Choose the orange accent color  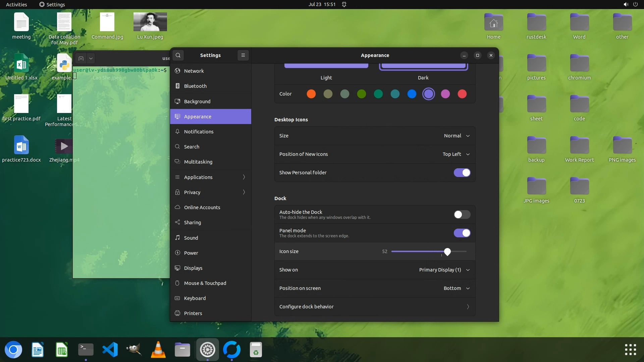311,94
